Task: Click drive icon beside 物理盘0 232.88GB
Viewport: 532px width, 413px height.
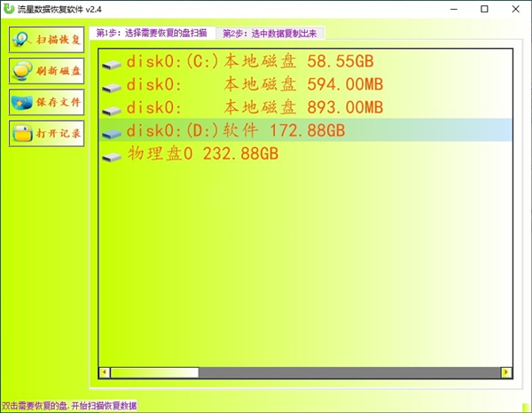Action: [112, 157]
